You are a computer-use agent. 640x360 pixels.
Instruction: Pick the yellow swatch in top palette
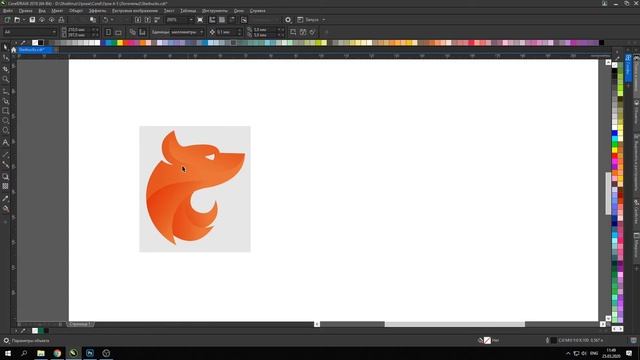click(120, 42)
